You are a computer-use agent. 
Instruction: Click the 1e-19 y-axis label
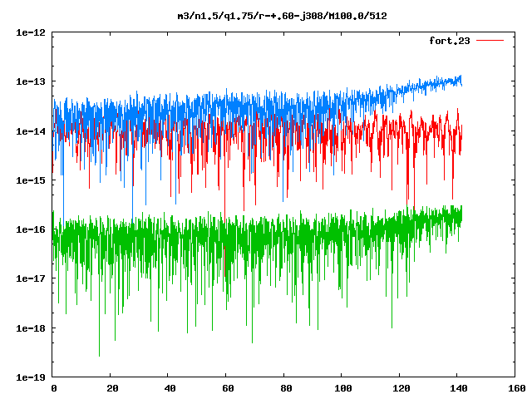click(31, 377)
